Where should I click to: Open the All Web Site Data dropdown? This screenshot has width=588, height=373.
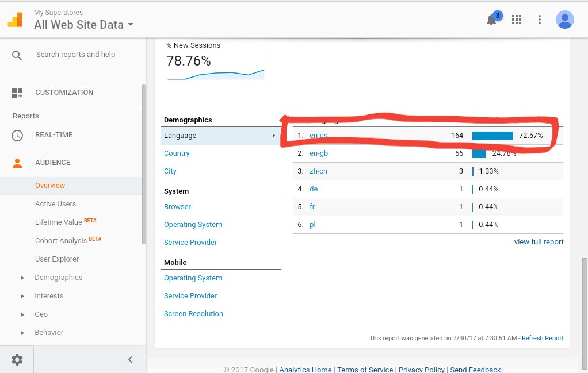tap(83, 25)
